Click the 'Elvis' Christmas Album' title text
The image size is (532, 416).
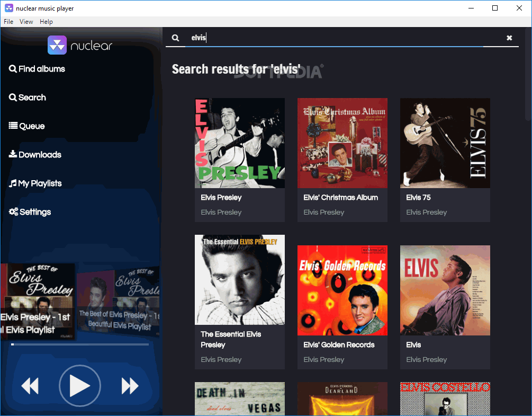pyautogui.click(x=341, y=197)
